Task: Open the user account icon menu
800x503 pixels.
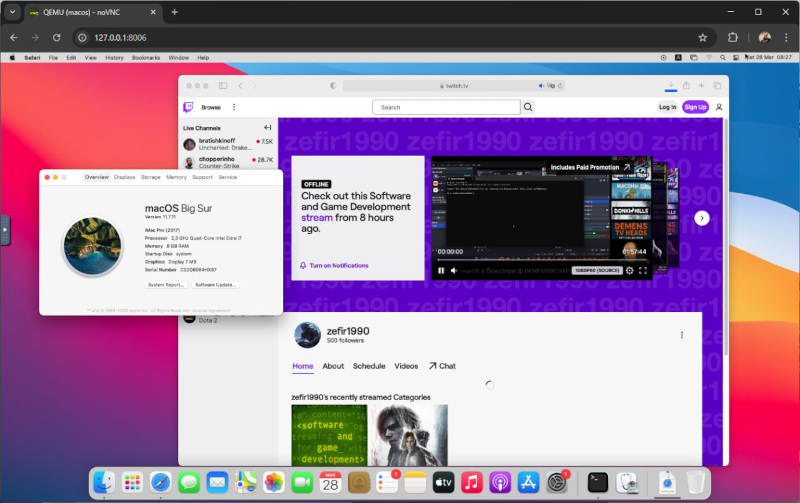Action: point(719,107)
